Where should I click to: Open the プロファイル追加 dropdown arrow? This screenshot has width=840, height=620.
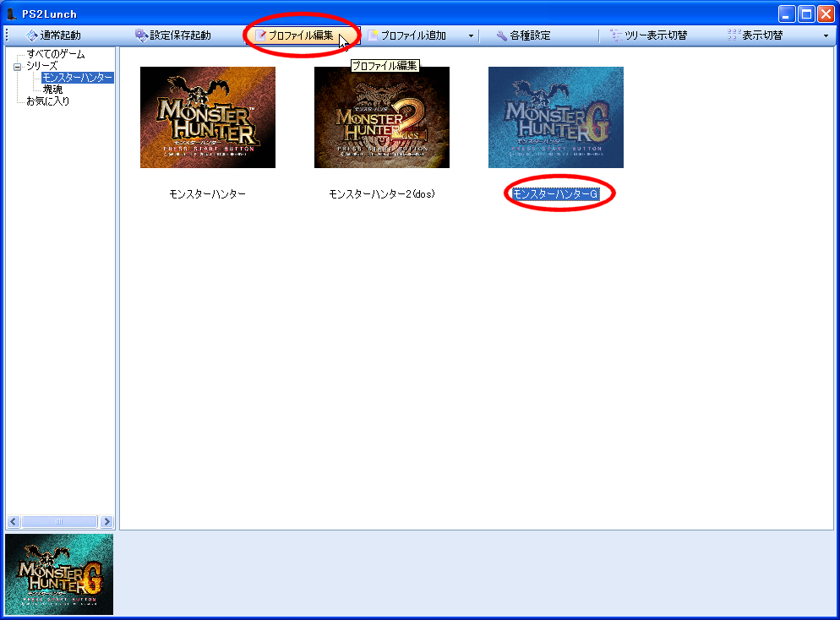click(471, 35)
